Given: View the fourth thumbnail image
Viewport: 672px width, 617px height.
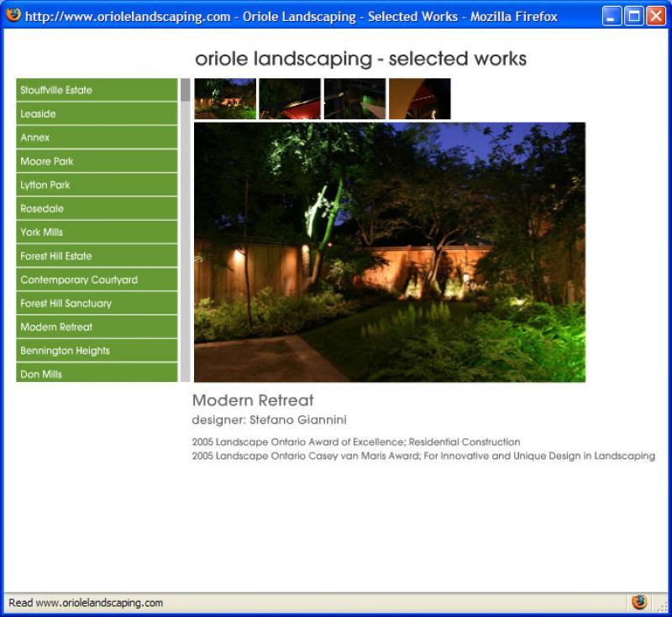Looking at the screenshot, I should click(419, 98).
